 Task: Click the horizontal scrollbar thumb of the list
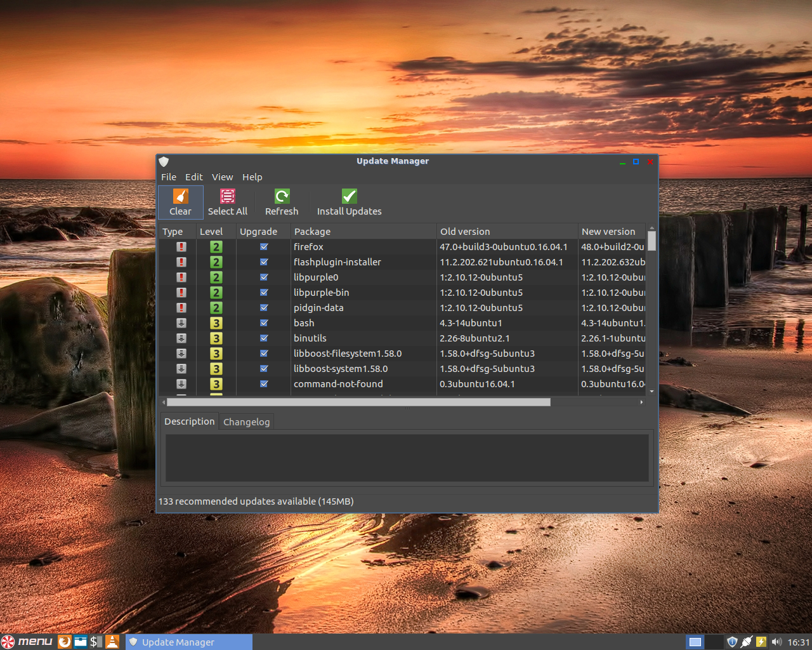coord(358,402)
